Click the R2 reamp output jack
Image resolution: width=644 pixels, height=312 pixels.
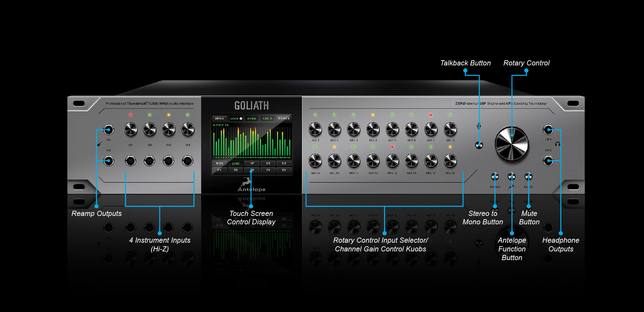coord(108,161)
